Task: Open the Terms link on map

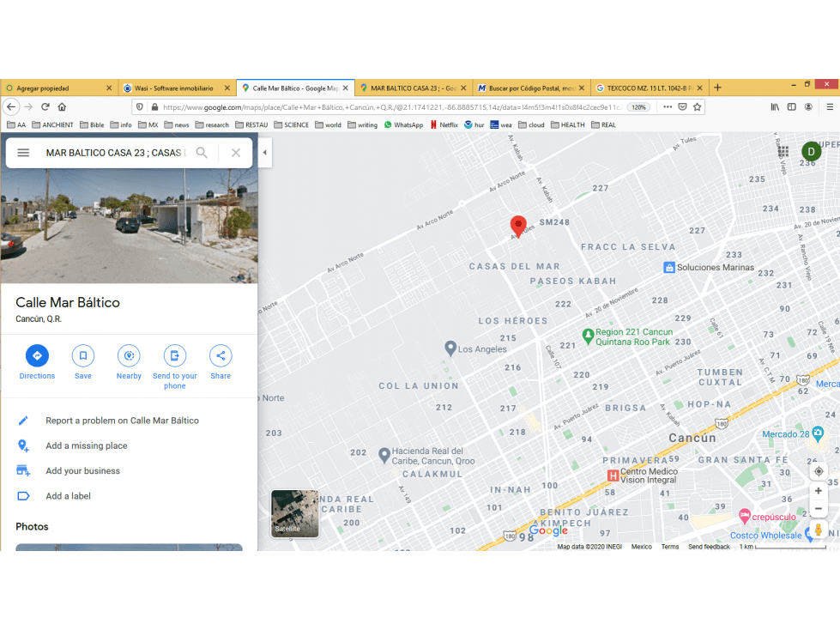Action: [669, 547]
